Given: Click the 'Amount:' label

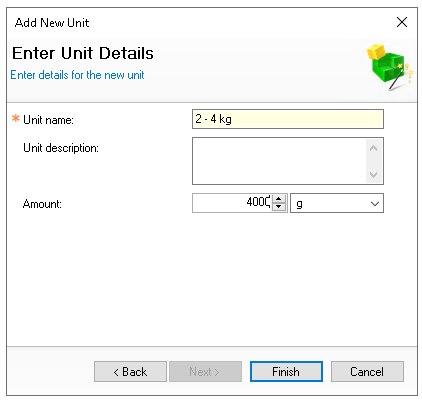Looking at the screenshot, I should point(42,204).
